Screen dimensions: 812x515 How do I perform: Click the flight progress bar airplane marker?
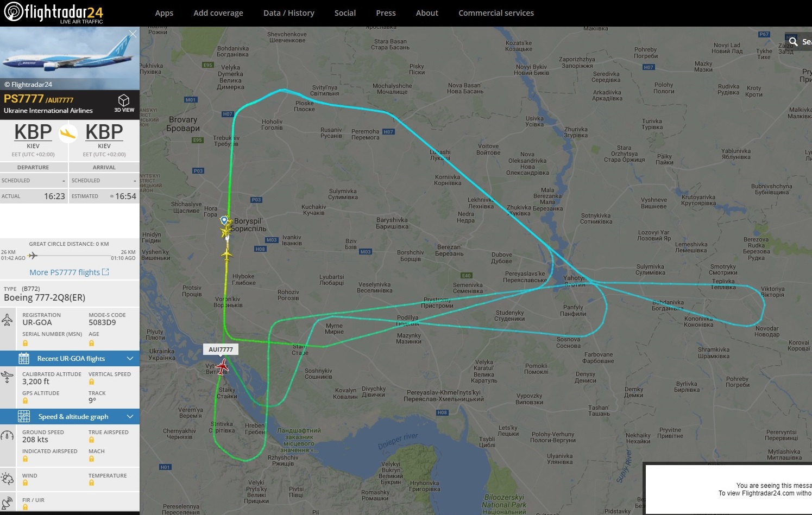33,255
